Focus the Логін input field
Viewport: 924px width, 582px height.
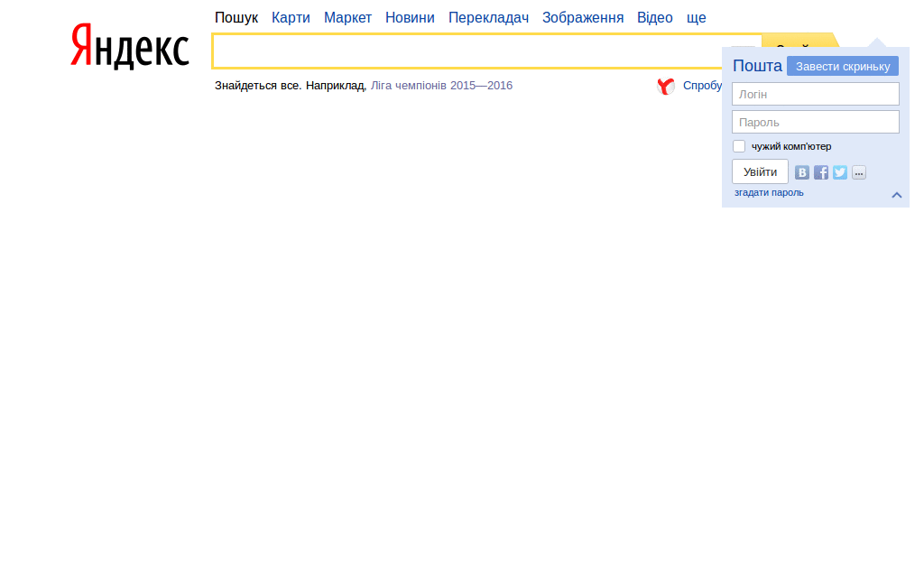click(816, 94)
